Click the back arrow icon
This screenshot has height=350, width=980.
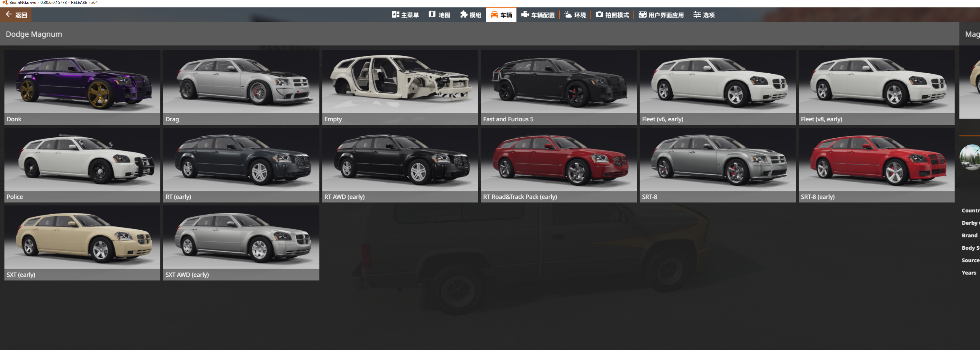point(9,14)
